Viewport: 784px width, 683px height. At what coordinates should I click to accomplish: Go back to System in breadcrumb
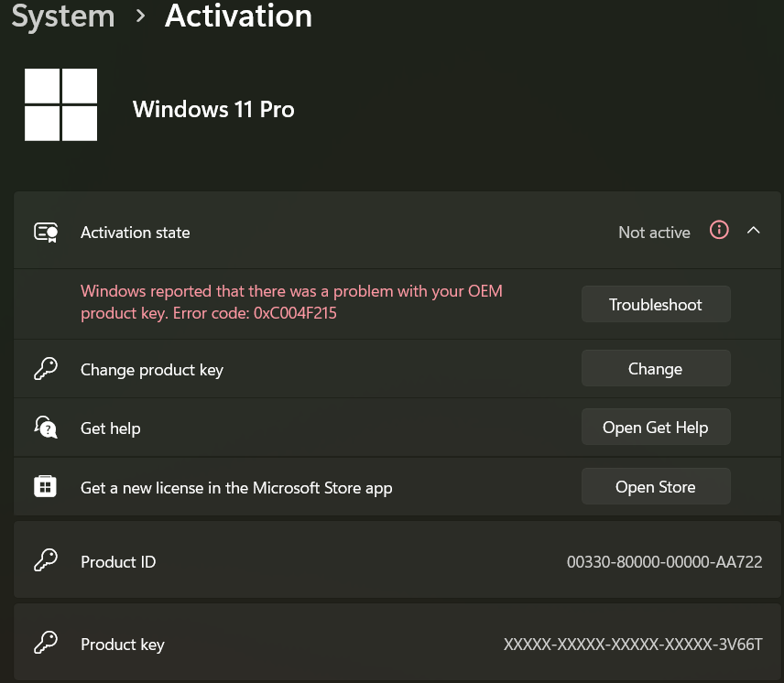click(x=63, y=16)
